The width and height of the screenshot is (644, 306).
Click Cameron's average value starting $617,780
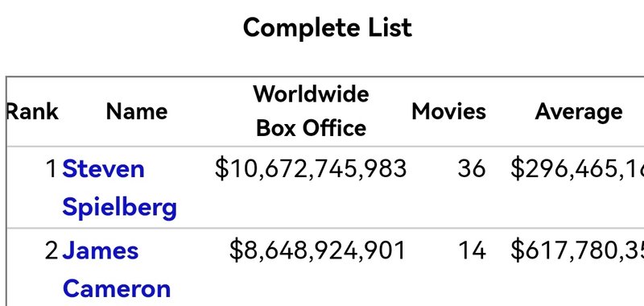tap(577, 250)
